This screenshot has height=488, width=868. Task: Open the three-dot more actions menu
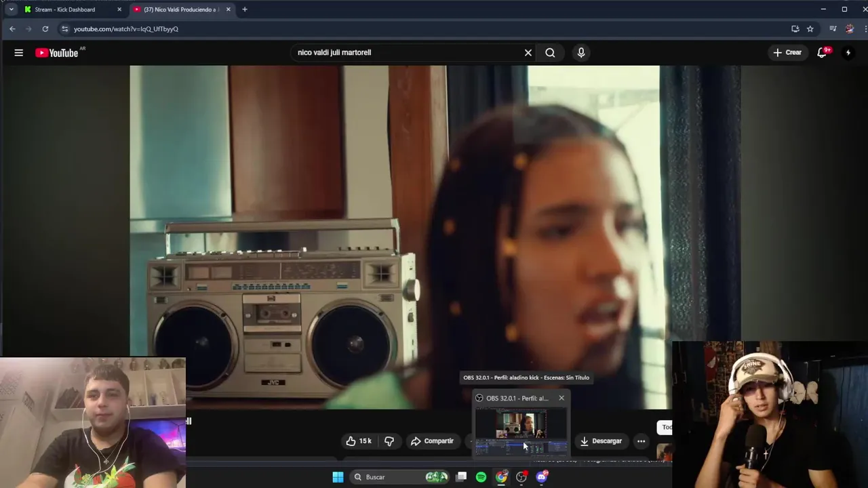point(641,441)
